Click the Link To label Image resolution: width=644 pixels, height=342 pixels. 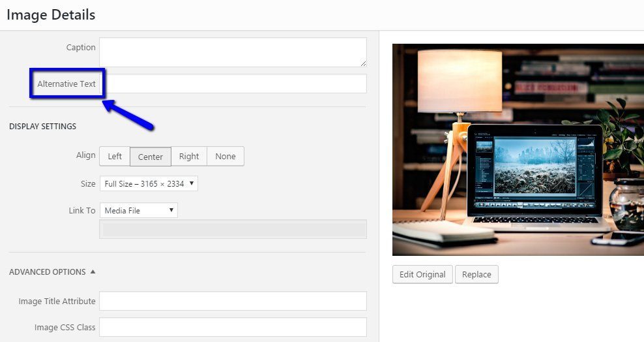tap(82, 210)
